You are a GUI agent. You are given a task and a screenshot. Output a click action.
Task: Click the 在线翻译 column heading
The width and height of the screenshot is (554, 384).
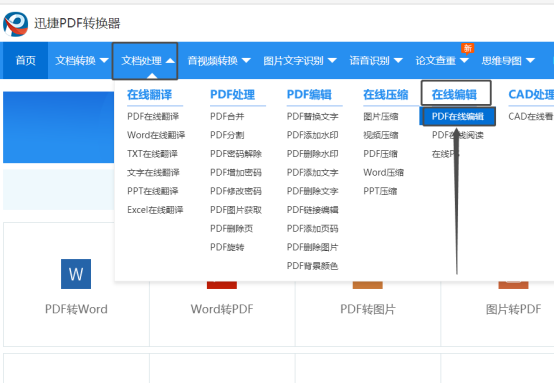pos(149,94)
